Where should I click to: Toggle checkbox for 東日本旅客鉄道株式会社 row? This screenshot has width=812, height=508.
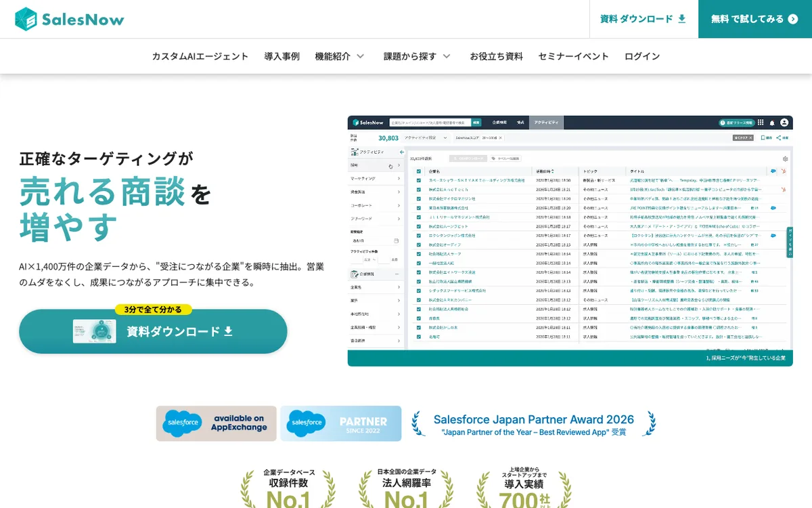pos(419,208)
